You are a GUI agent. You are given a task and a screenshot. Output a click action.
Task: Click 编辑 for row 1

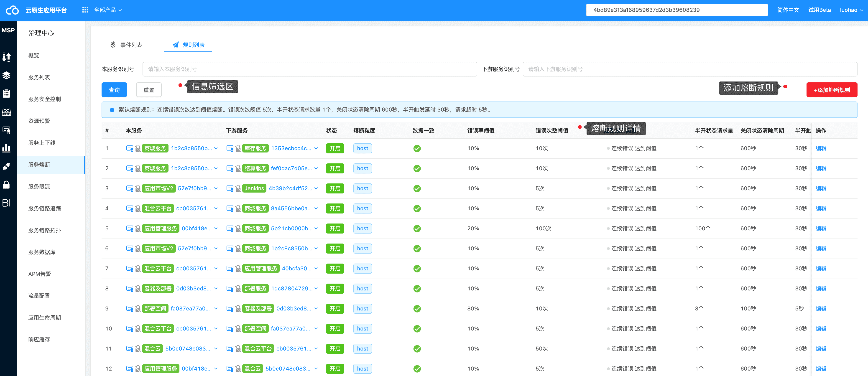(821, 149)
